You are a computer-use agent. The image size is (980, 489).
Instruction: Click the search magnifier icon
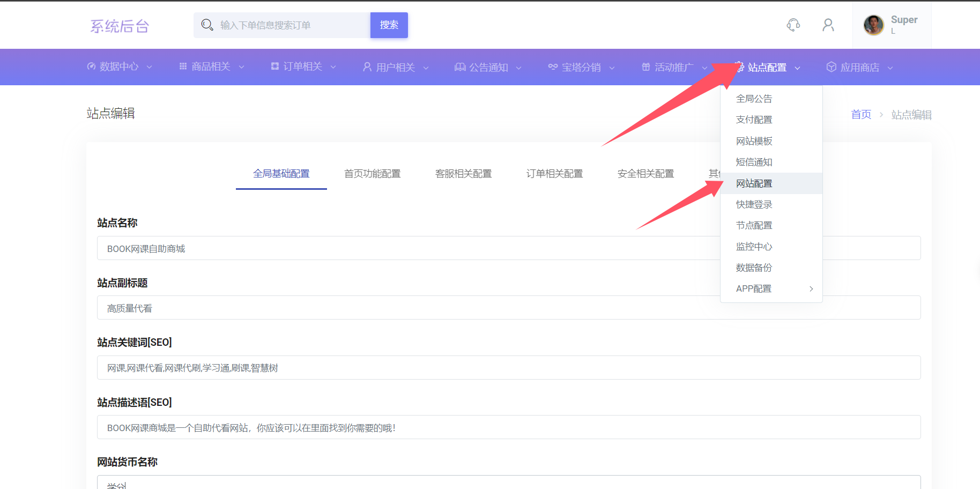tap(207, 25)
